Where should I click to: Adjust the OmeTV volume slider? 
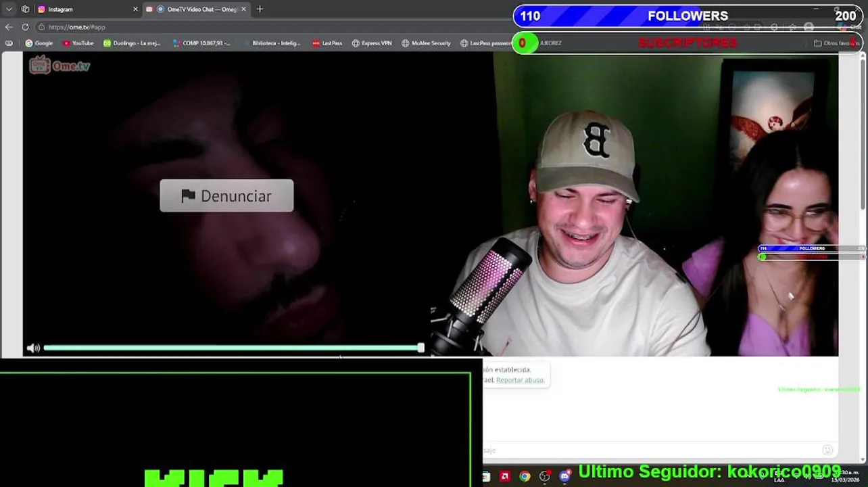233,348
